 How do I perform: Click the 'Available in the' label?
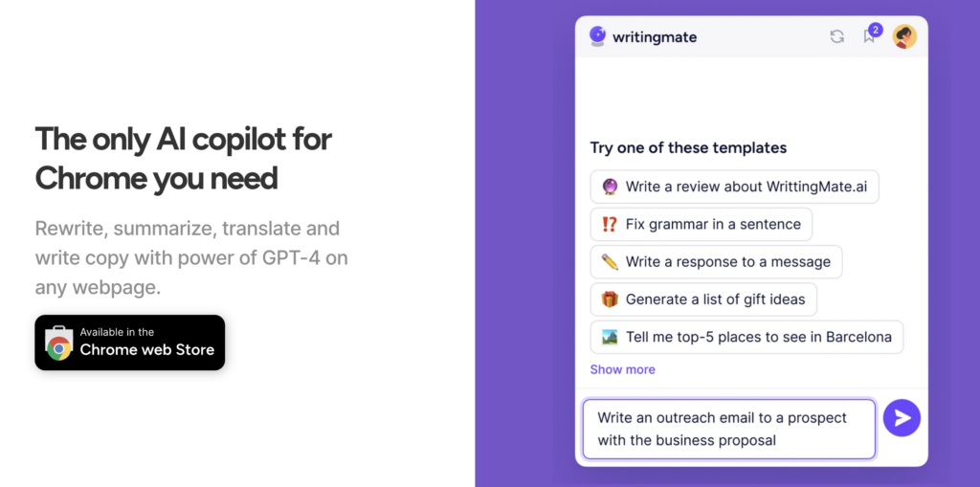click(117, 332)
